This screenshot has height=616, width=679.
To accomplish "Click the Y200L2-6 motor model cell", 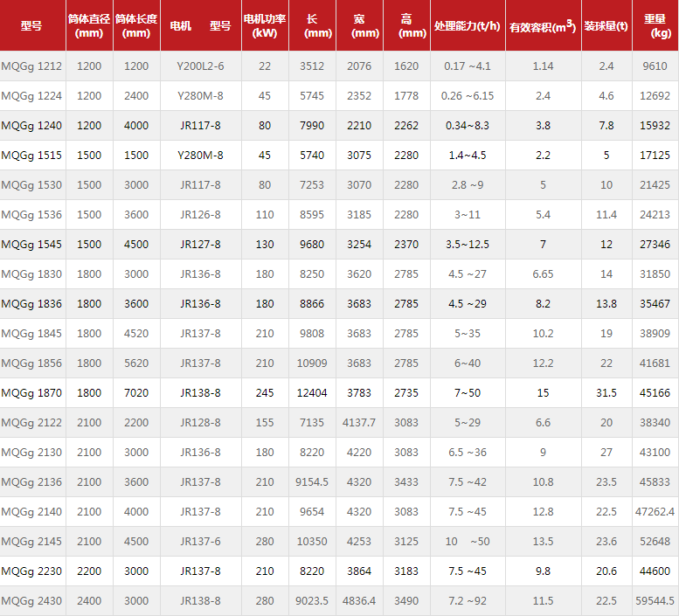I will tap(200, 66).
